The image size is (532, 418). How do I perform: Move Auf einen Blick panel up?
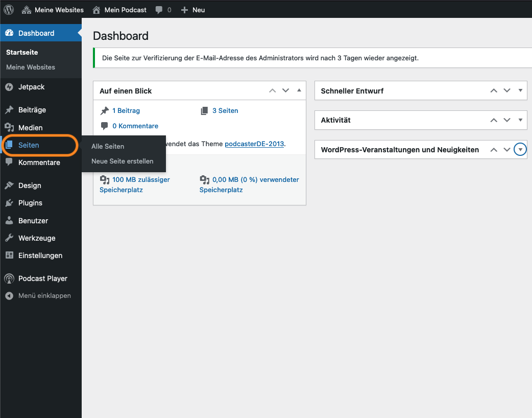(273, 90)
